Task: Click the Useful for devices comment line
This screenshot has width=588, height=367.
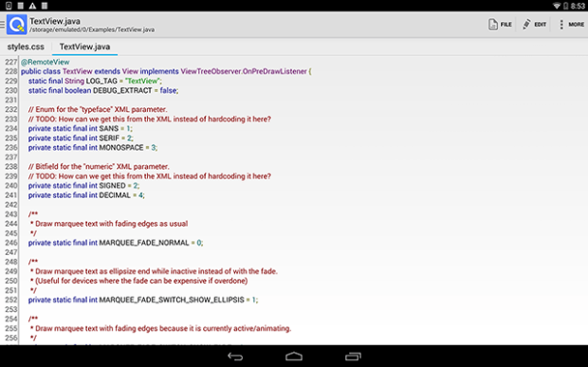Action: click(x=139, y=281)
